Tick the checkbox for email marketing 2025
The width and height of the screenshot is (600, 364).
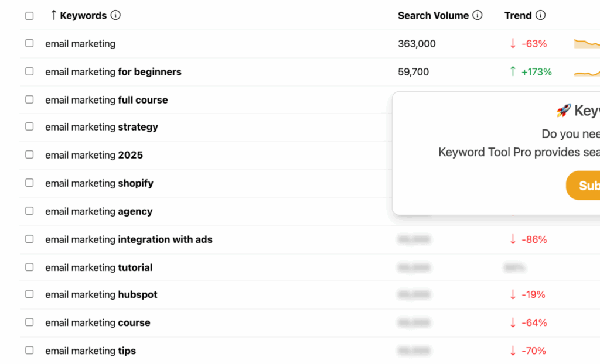pyautogui.click(x=29, y=154)
